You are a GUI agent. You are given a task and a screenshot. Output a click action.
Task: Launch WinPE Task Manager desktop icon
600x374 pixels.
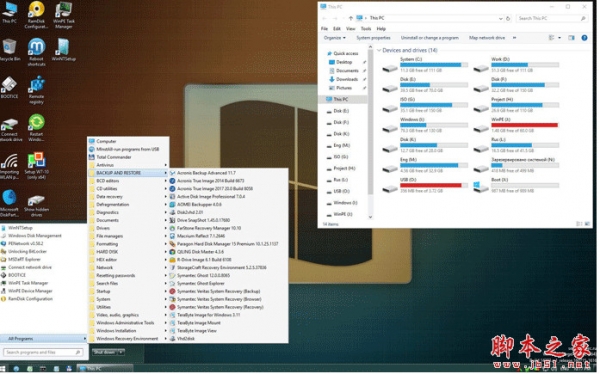pyautogui.click(x=64, y=15)
